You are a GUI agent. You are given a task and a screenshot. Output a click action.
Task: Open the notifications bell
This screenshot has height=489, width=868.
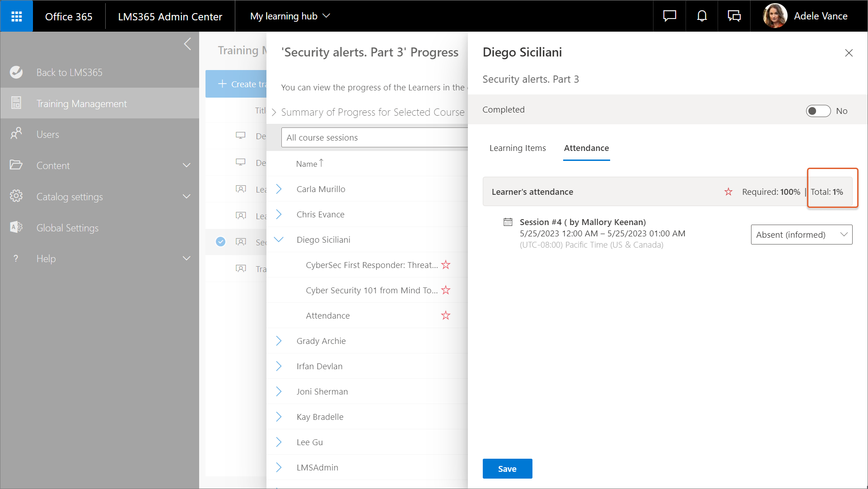click(x=702, y=16)
